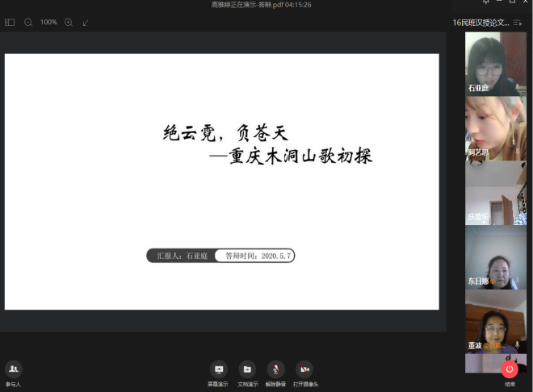Click the 100% zoom level text

(x=48, y=23)
